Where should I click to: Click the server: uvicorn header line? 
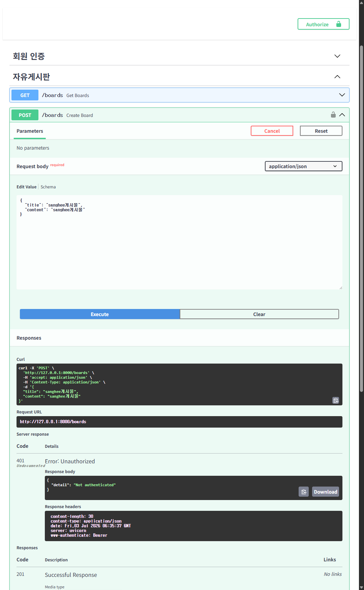[x=68, y=531]
